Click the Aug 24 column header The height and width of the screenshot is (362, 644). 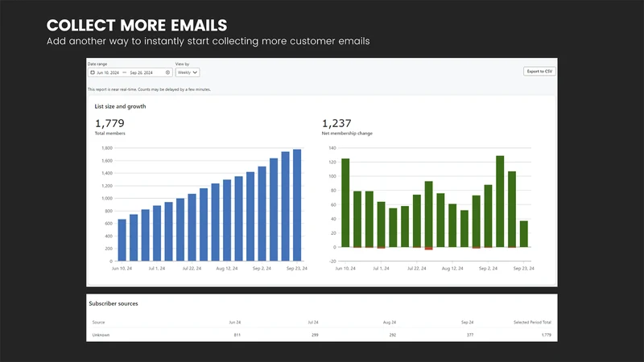click(x=390, y=323)
